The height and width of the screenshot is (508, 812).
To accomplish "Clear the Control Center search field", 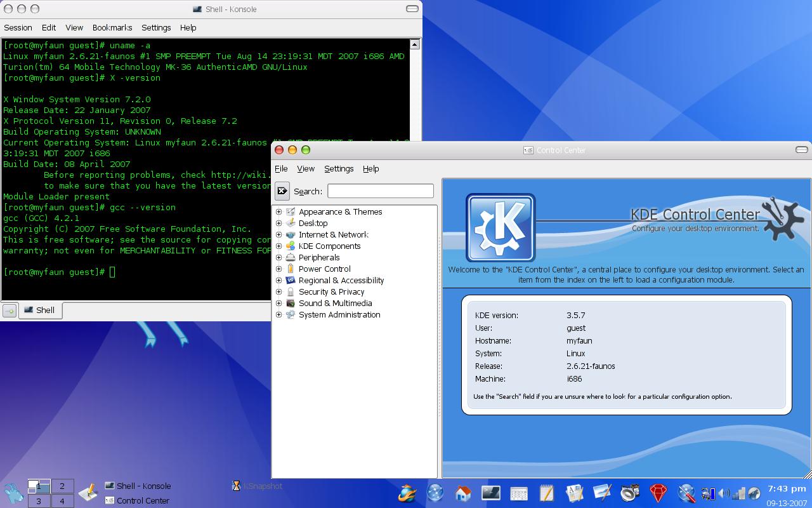I will click(x=282, y=190).
